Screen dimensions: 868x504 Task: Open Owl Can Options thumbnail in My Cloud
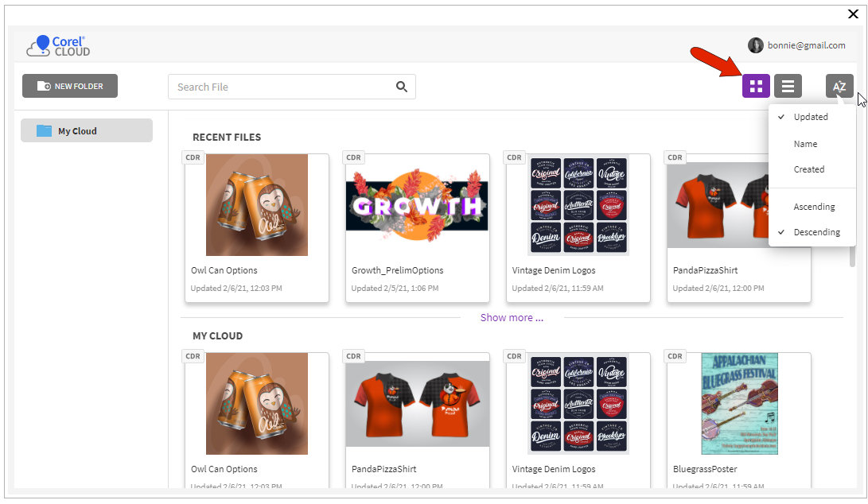pyautogui.click(x=257, y=403)
